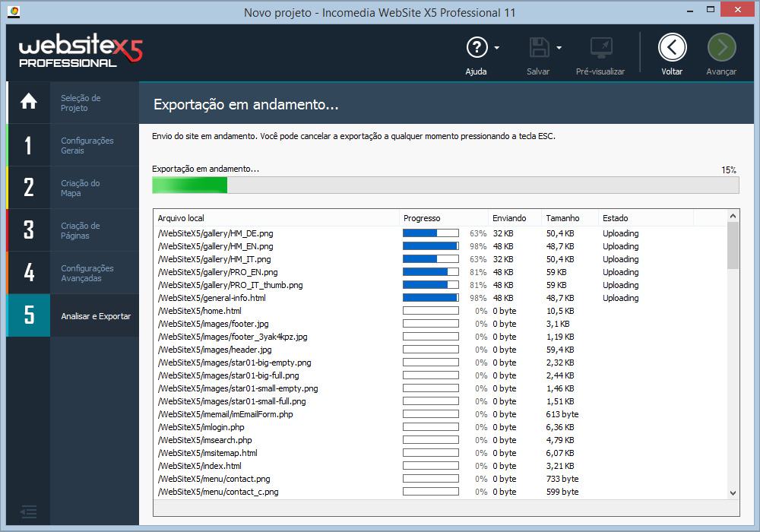This screenshot has height=532, width=760.
Task: Click the Salvar floppy disk icon
Action: 539,47
